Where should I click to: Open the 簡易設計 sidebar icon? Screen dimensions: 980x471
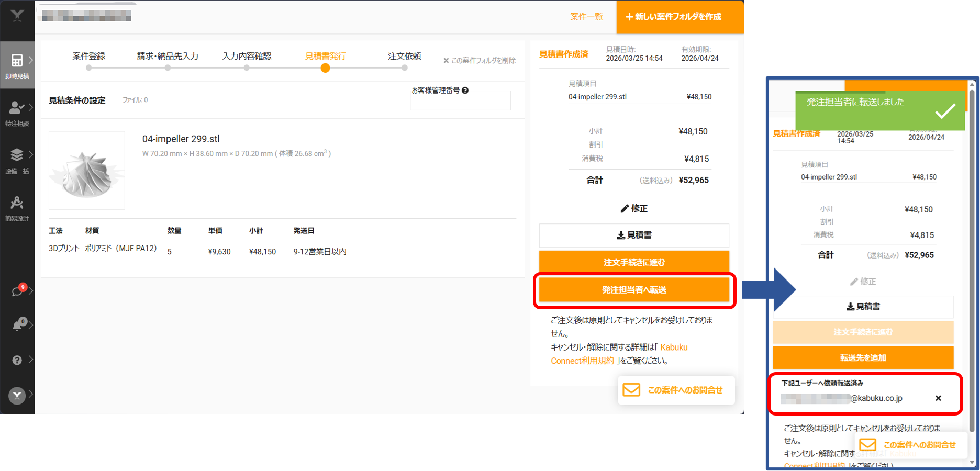click(17, 203)
